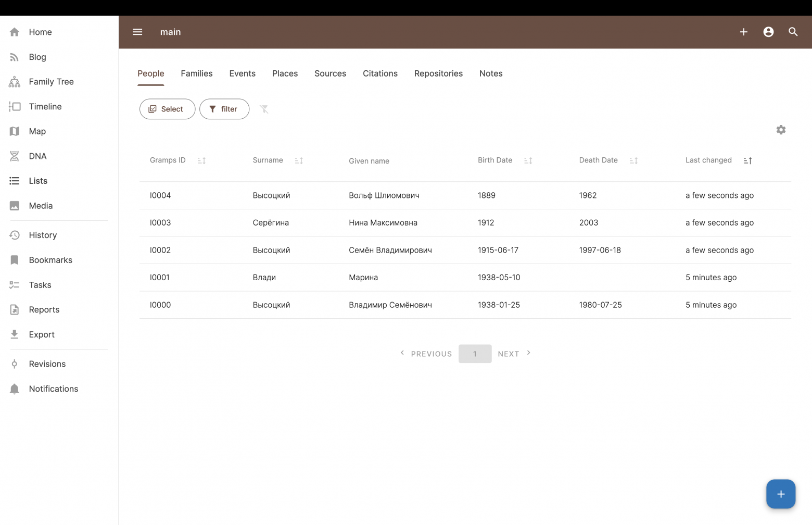
Task: Open person row I0003
Action: tap(465, 223)
